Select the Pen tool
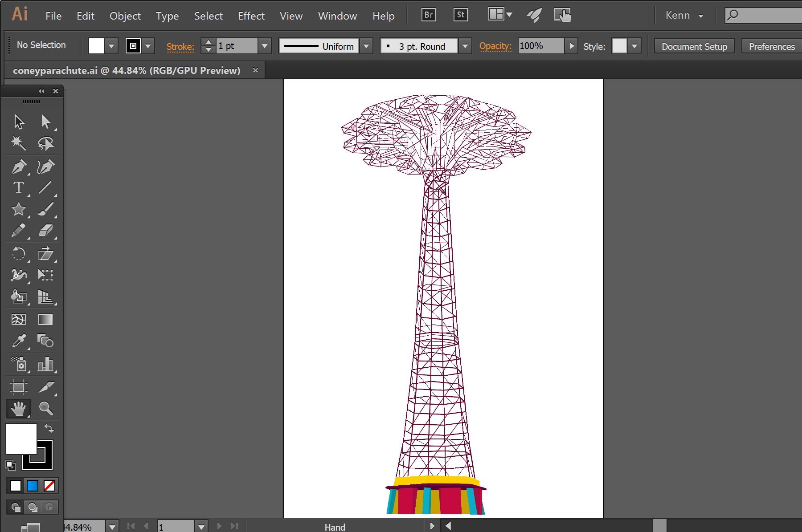Image resolution: width=802 pixels, height=532 pixels. coord(19,167)
